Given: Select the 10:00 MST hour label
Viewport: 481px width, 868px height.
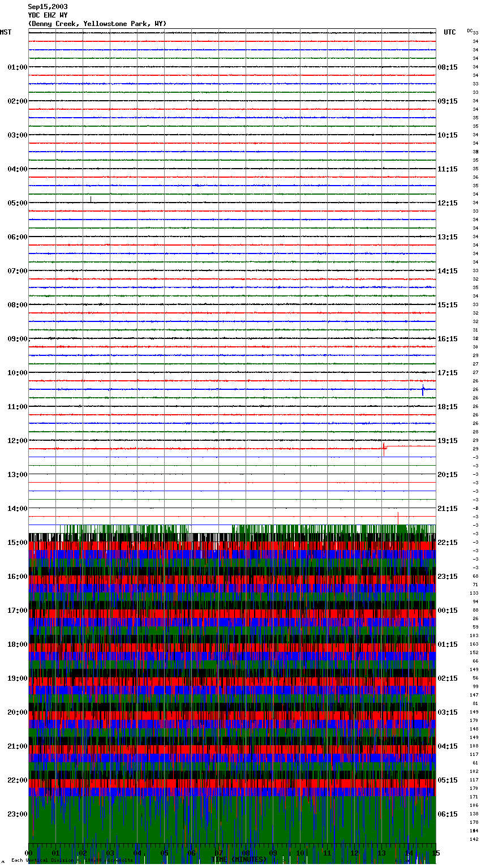Looking at the screenshot, I should (17, 373).
